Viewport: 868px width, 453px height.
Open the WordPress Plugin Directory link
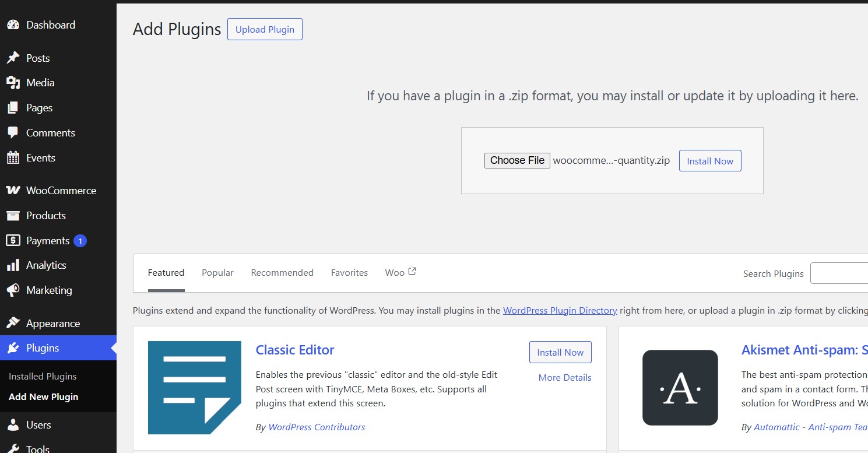coord(560,311)
